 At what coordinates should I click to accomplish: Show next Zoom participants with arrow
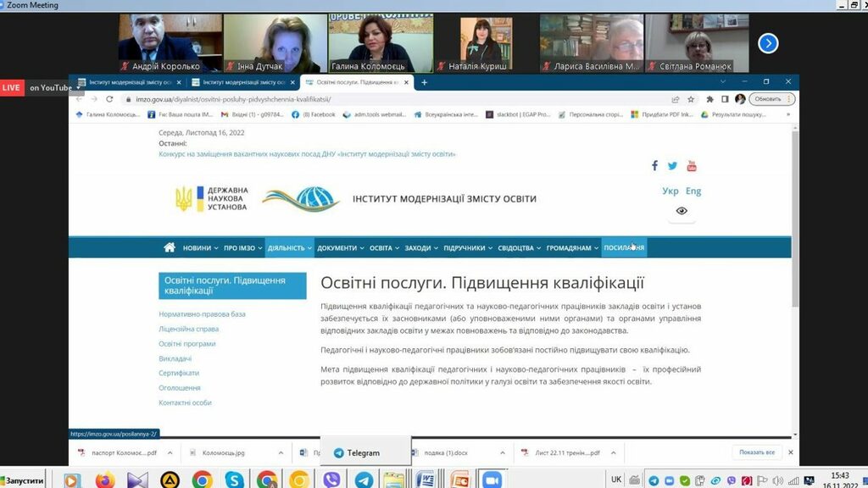(x=768, y=42)
